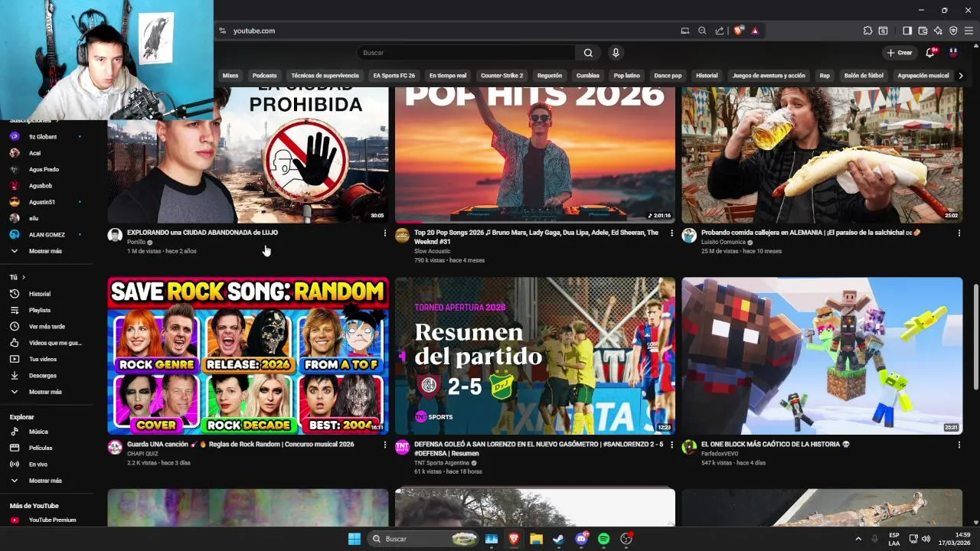The height and width of the screenshot is (551, 980).
Task: Open more options for Top 20 Pop Songs video
Action: 672,233
